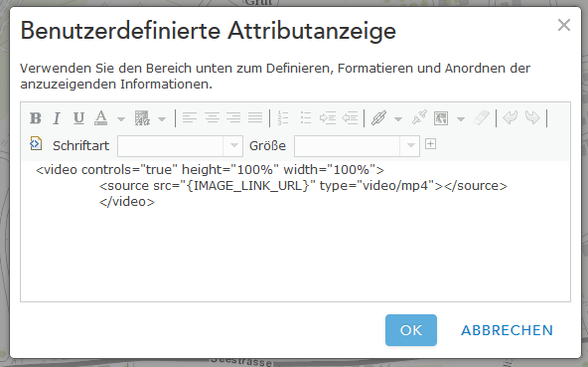Justify text alignment

point(255,118)
